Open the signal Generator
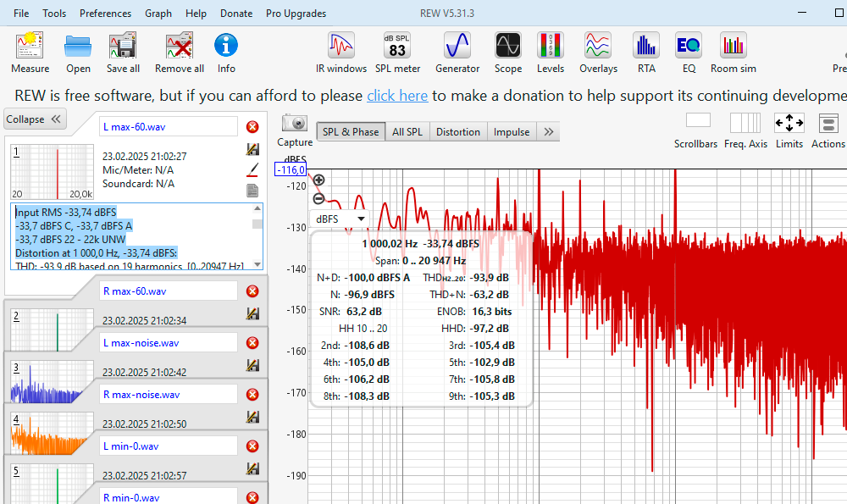This screenshot has width=847, height=504. [457, 53]
